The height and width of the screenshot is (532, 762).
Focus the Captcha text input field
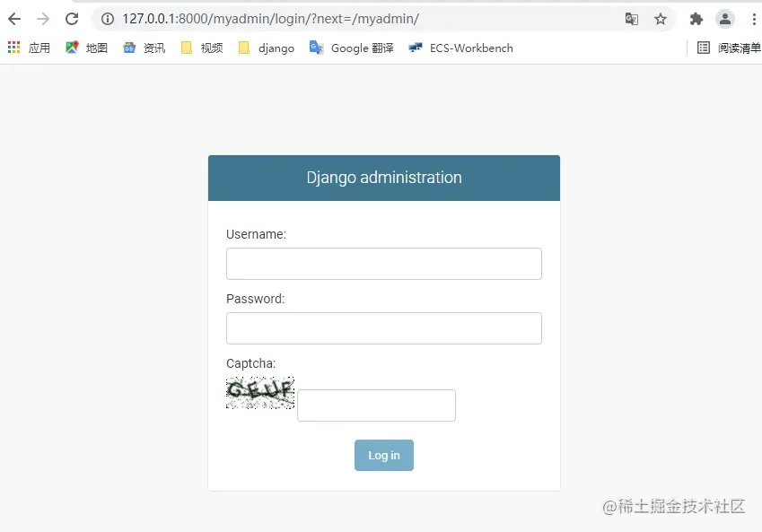[377, 406]
